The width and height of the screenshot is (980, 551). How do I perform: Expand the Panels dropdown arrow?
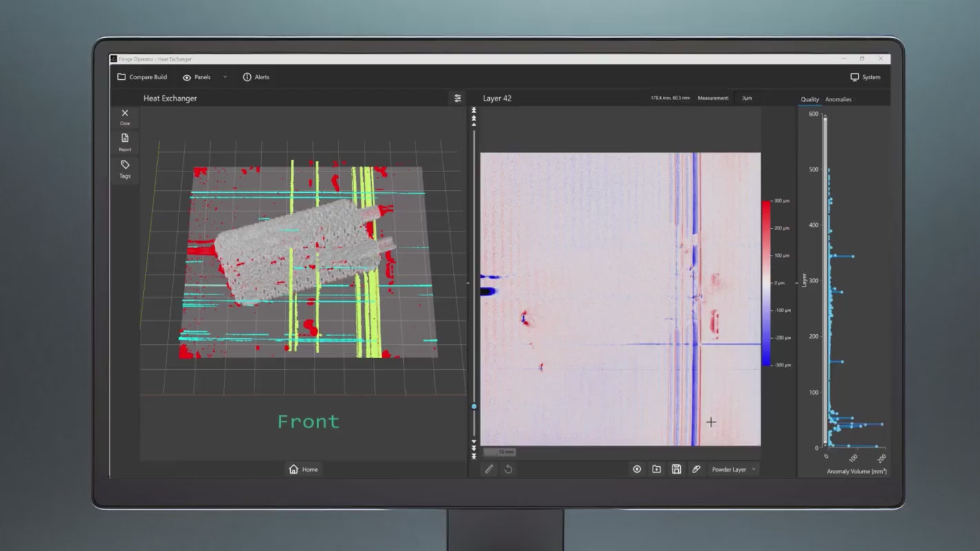click(x=225, y=77)
